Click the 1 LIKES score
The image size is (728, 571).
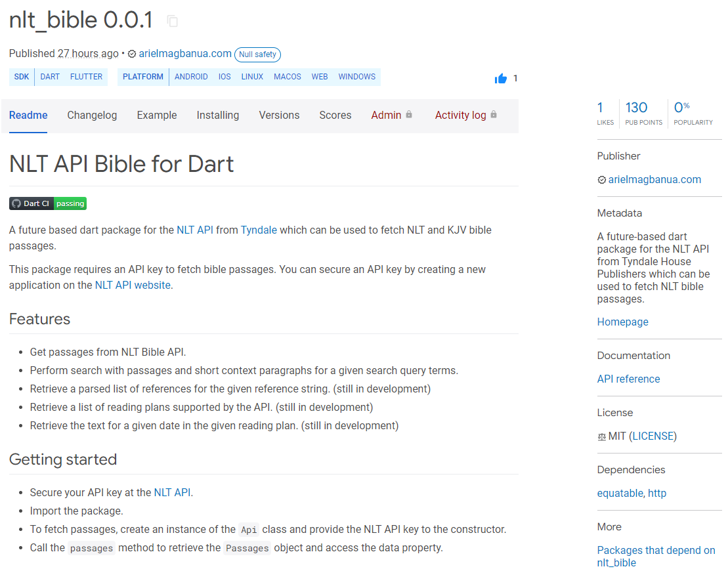pyautogui.click(x=605, y=114)
